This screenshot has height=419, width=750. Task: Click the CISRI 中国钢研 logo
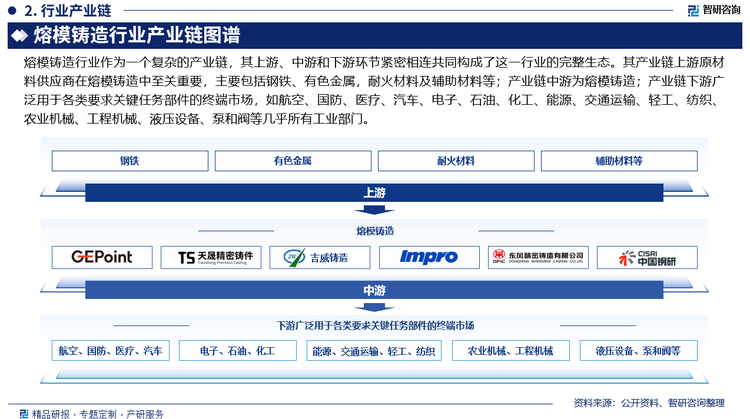coord(647,257)
